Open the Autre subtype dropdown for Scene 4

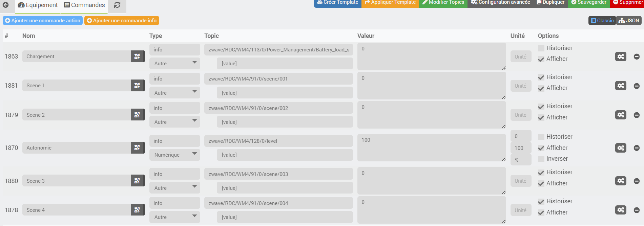175,217
